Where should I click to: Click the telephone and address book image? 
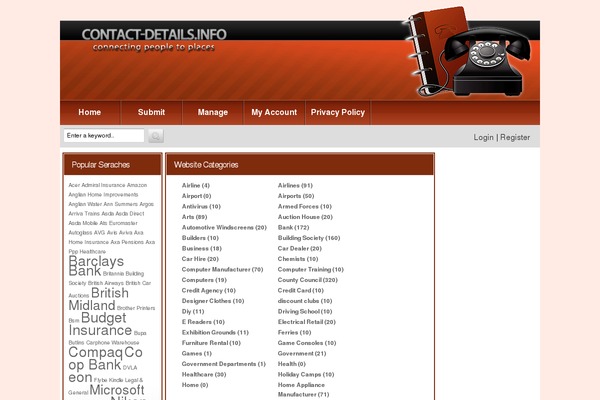(467, 52)
